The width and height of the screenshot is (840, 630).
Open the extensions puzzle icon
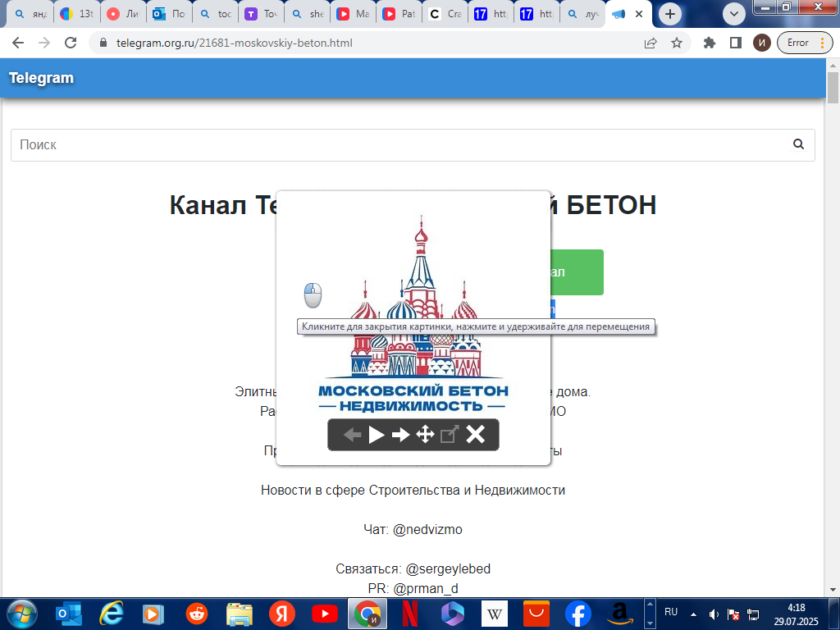pos(710,43)
